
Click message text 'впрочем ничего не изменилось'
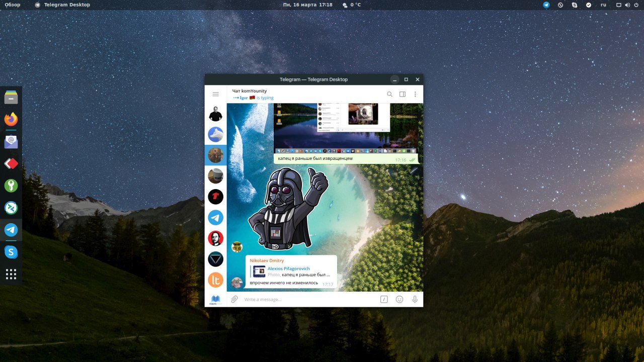(x=284, y=283)
